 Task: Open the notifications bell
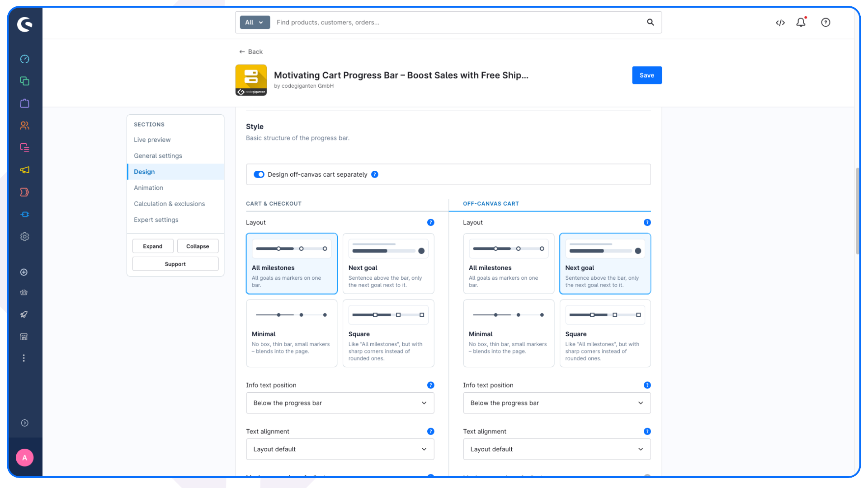[801, 22]
